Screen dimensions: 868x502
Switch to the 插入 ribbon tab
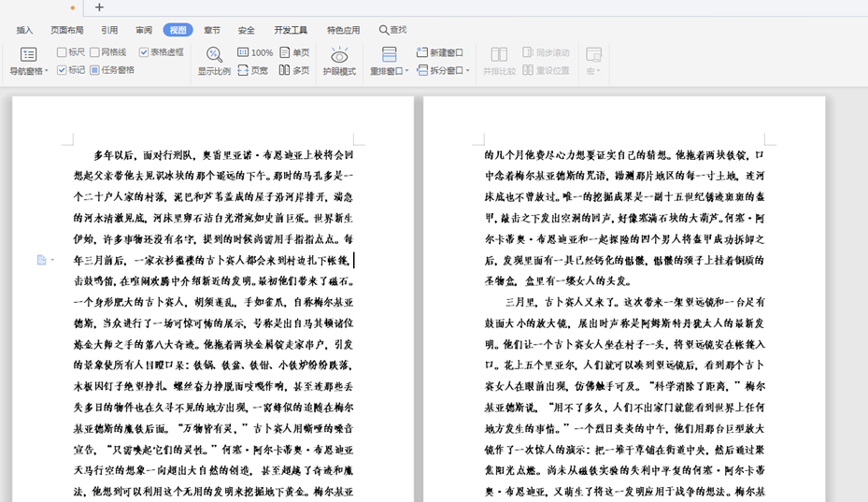24,30
